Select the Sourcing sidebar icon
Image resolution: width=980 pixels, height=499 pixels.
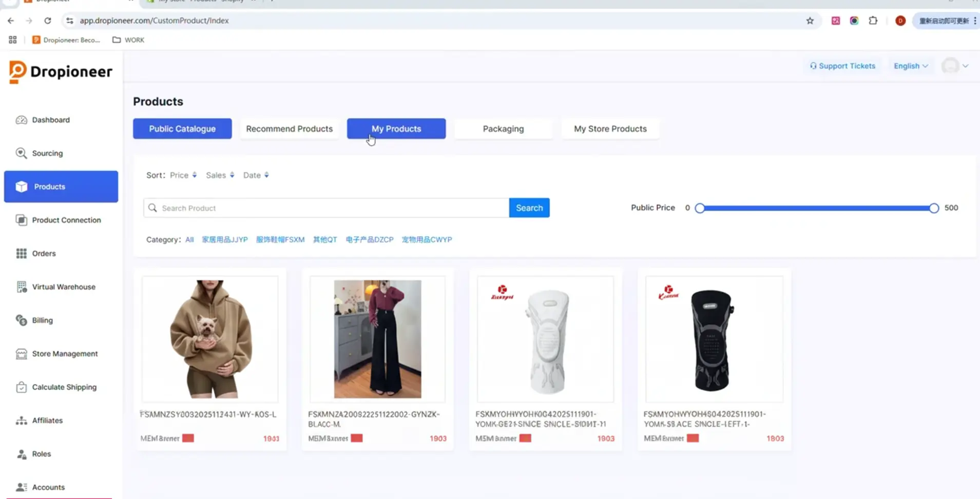[47, 153]
